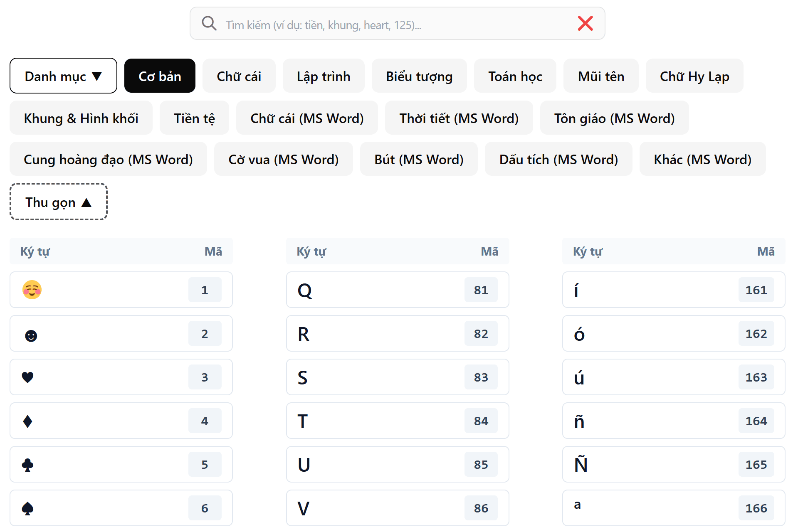Click code 81 for letter Q
The image size is (798, 532).
pos(481,290)
